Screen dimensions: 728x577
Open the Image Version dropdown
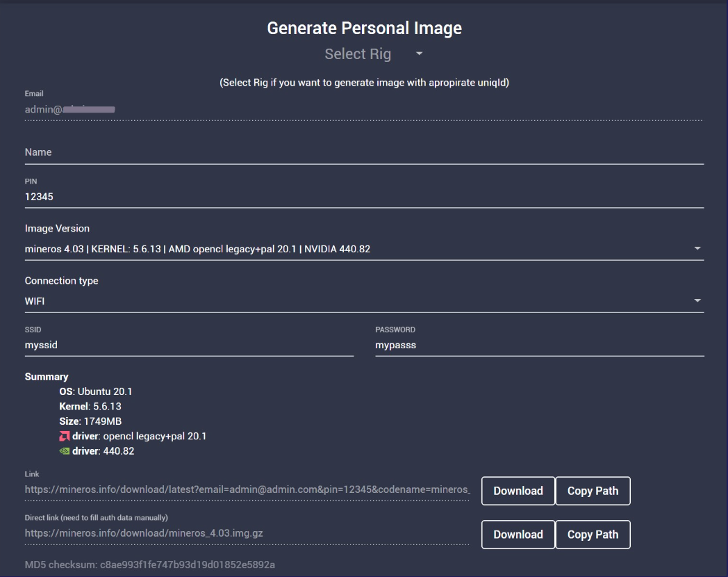point(364,249)
